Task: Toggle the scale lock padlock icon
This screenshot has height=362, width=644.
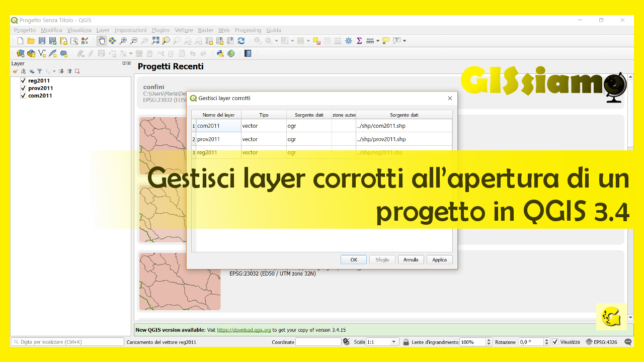Action: (406, 342)
